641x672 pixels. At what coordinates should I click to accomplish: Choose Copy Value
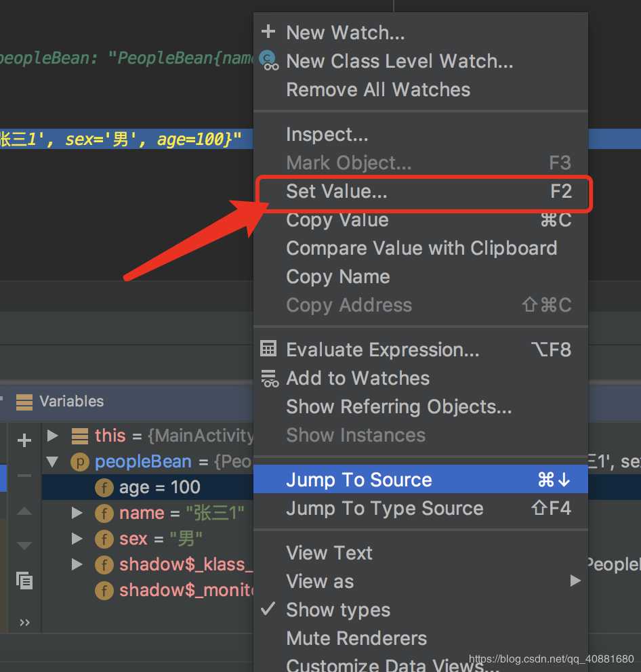click(x=420, y=220)
